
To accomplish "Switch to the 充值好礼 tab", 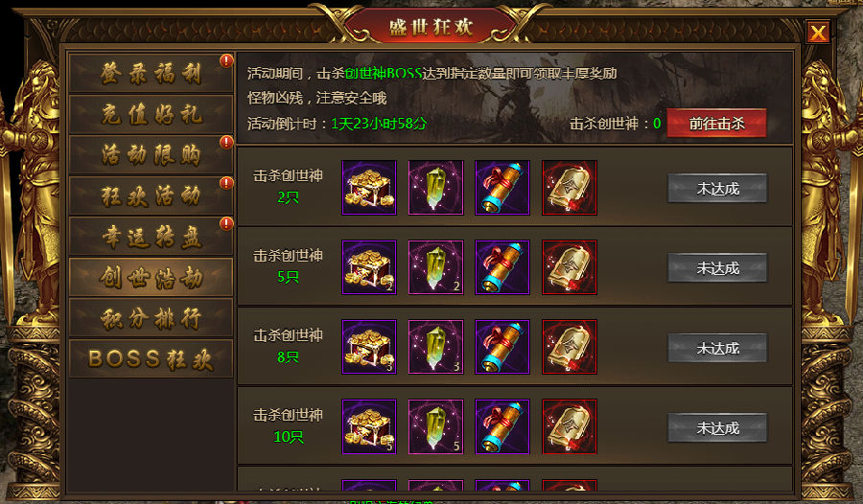I will 151,114.
